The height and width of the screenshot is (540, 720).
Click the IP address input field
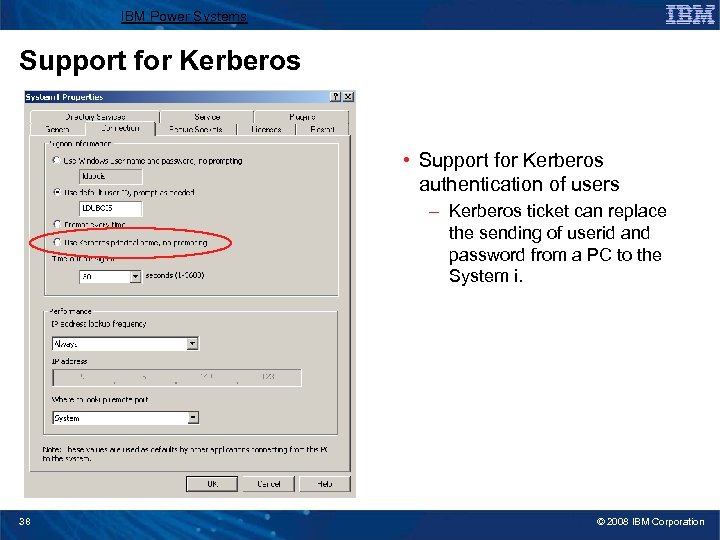click(177, 377)
